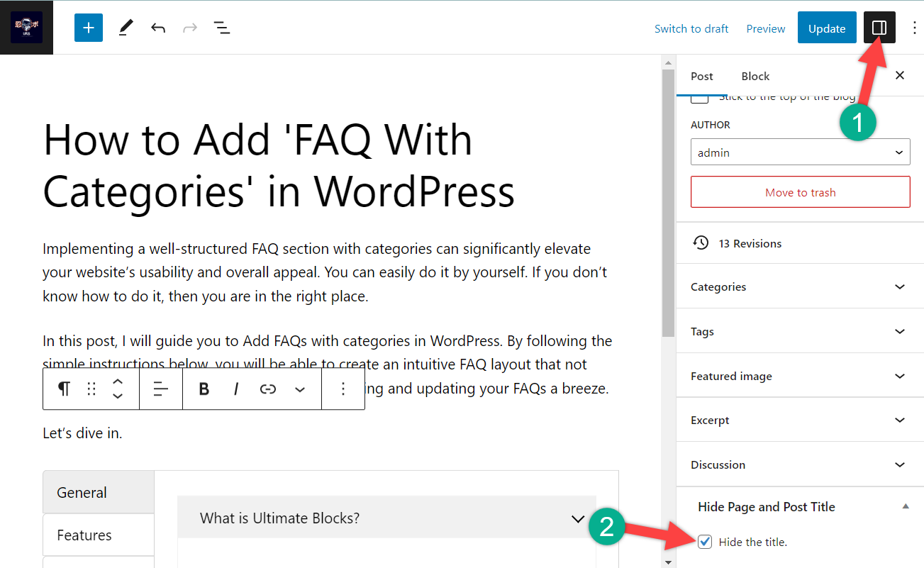Expand the Tags panel
The height and width of the screenshot is (568, 924).
click(x=800, y=331)
